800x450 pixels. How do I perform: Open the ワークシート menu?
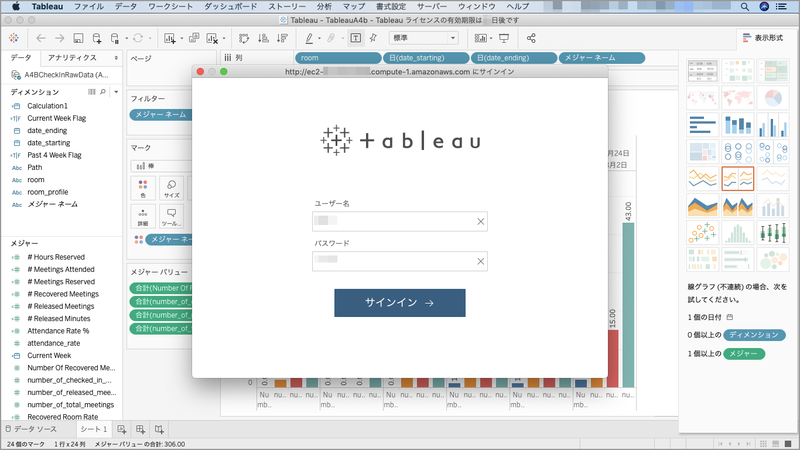pos(170,6)
